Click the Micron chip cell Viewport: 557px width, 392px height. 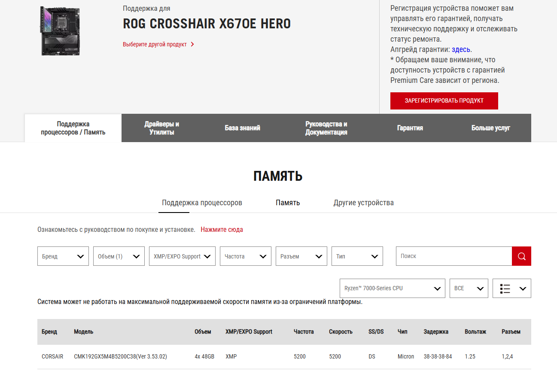click(406, 357)
